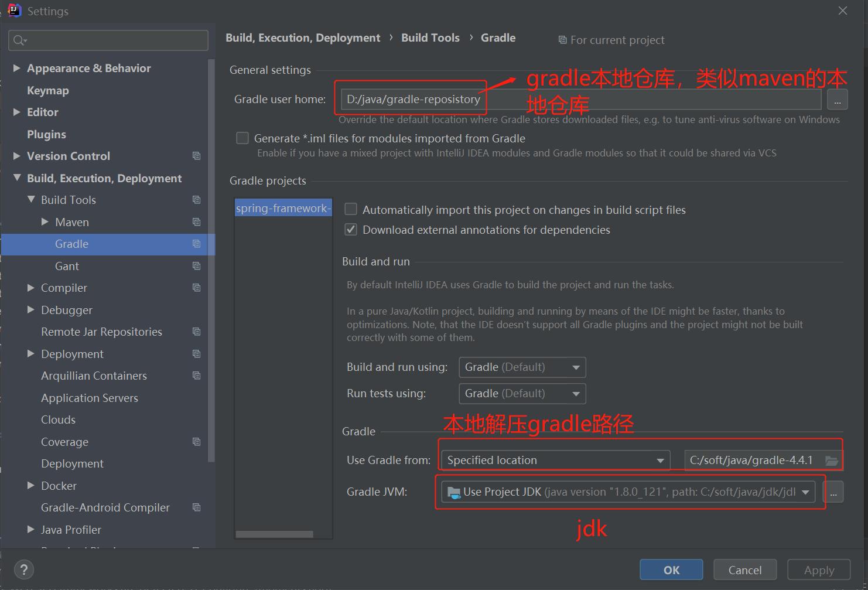Click the Cancel button

(x=744, y=569)
